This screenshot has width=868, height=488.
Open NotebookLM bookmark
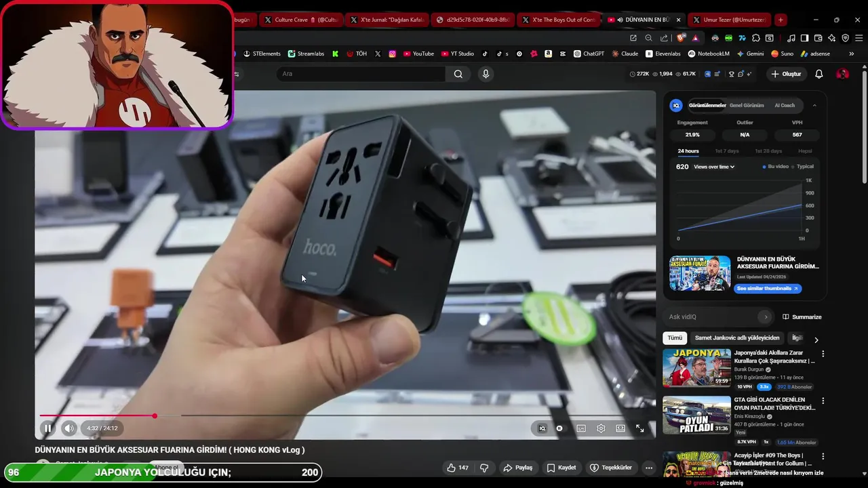709,54
